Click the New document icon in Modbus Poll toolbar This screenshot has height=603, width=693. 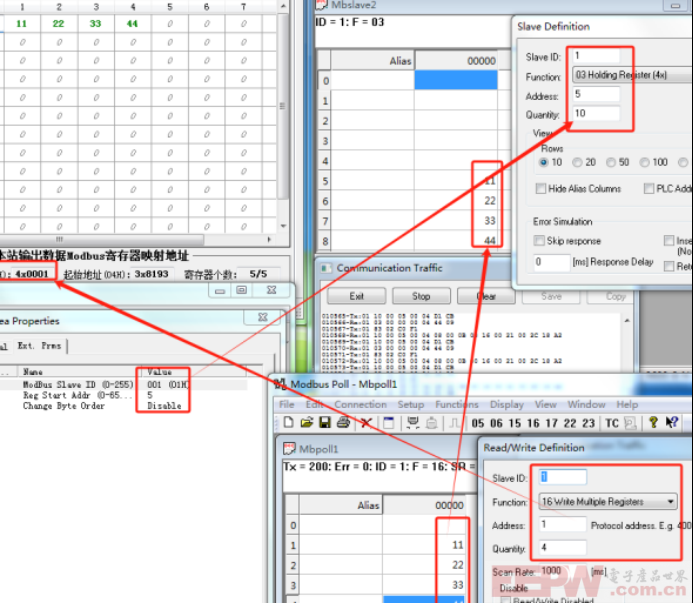pyautogui.click(x=288, y=423)
